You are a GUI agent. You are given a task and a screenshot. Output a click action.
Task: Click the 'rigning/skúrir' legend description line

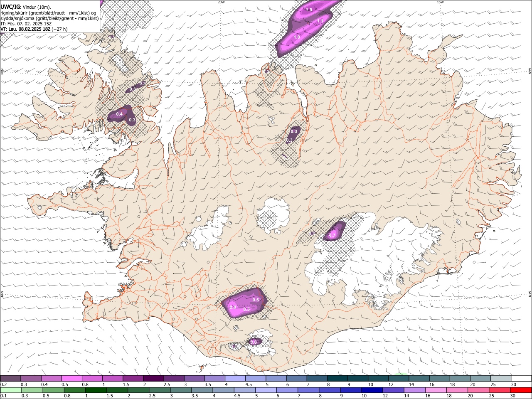(48, 12)
